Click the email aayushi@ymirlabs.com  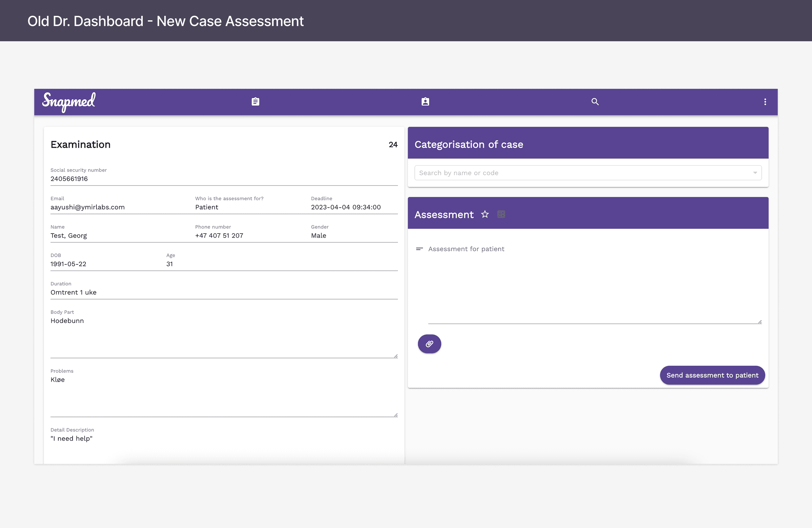point(88,207)
